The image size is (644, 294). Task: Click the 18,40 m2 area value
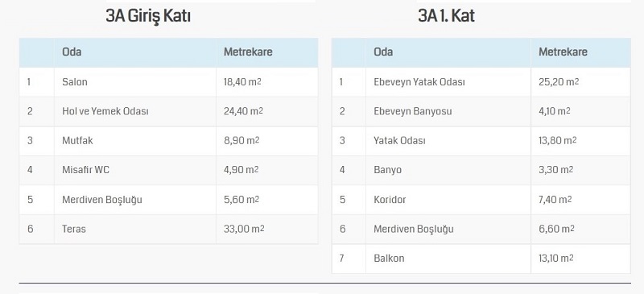coord(243,82)
